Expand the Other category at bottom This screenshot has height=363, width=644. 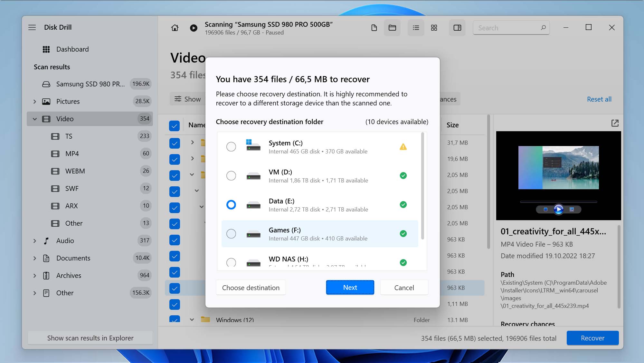pyautogui.click(x=34, y=293)
